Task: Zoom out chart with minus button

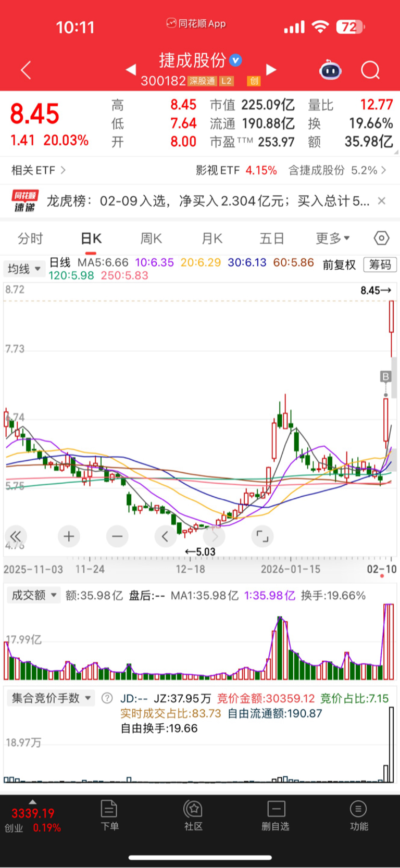Action: tap(117, 536)
